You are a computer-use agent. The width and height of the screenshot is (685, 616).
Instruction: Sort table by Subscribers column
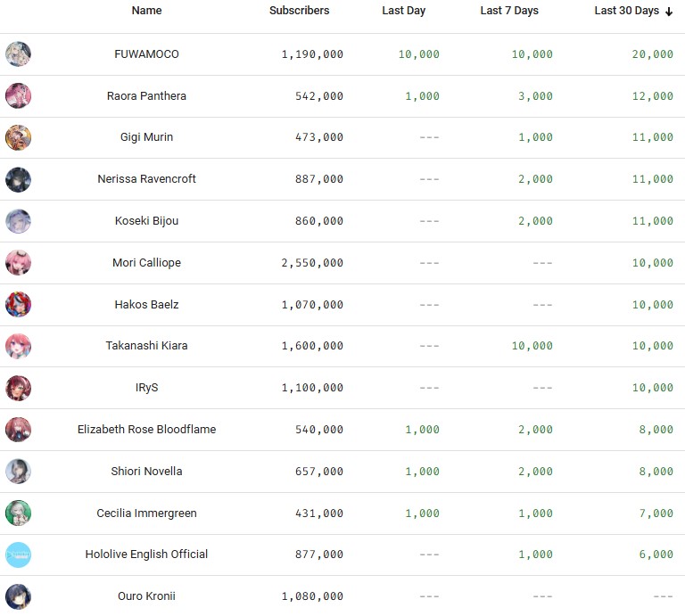click(299, 11)
